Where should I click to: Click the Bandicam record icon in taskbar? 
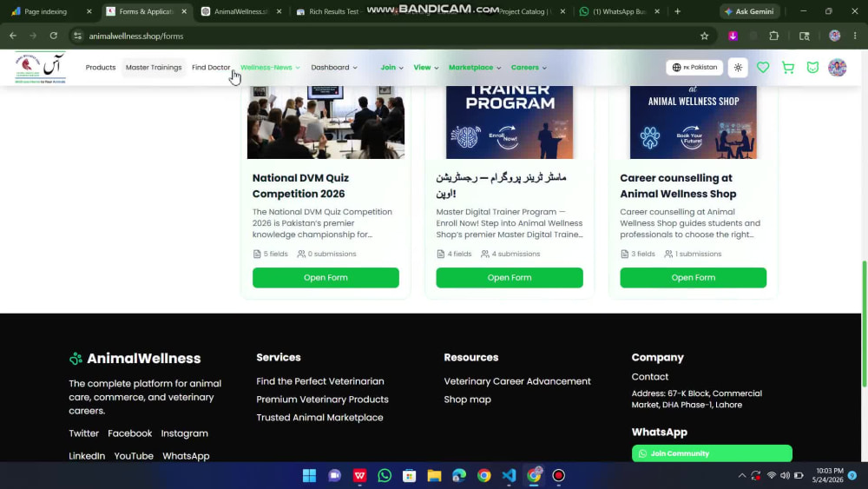coord(558,475)
